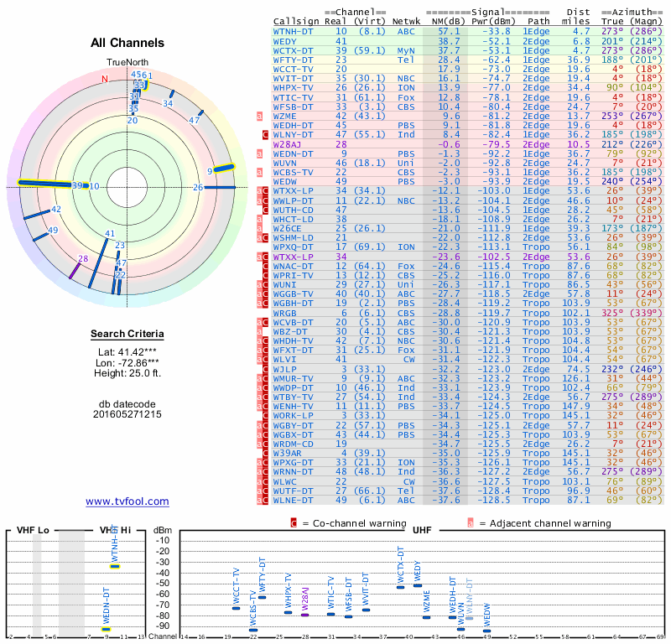Click the NM(dB) column header
This screenshot has width=671, height=644.
tap(449, 21)
